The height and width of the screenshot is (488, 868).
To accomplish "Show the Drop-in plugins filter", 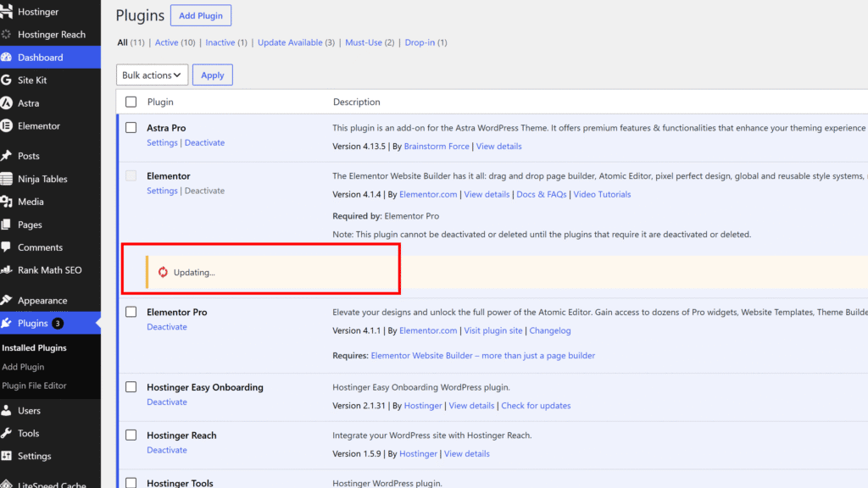I will 420,42.
